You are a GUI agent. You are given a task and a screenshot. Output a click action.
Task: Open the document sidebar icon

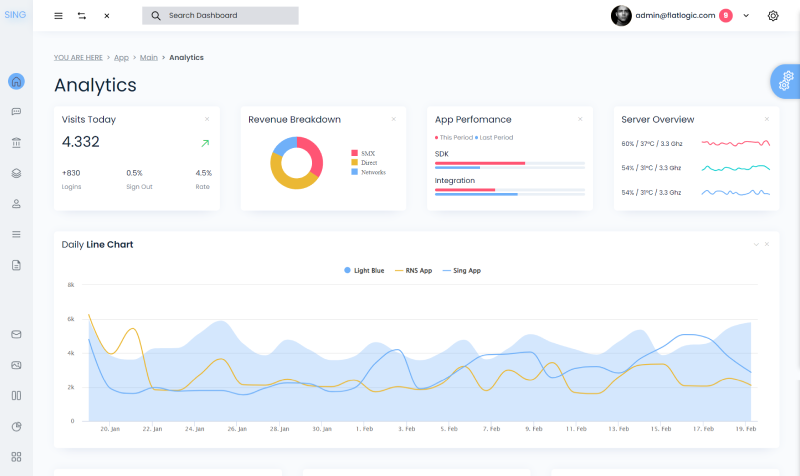(x=16, y=265)
